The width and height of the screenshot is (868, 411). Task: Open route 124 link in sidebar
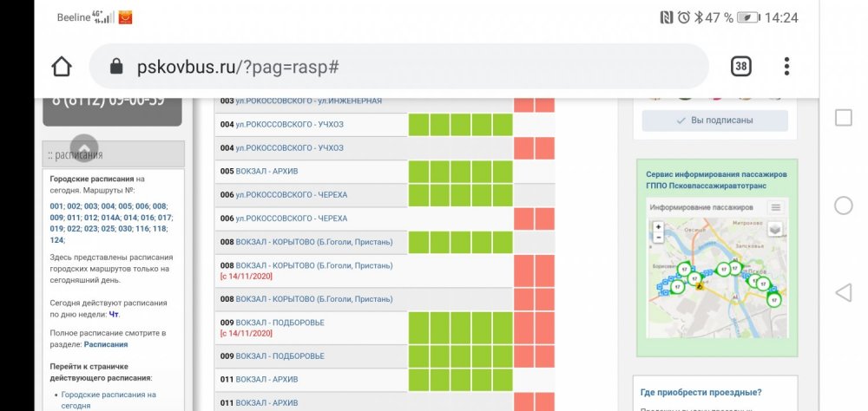pyautogui.click(x=56, y=240)
